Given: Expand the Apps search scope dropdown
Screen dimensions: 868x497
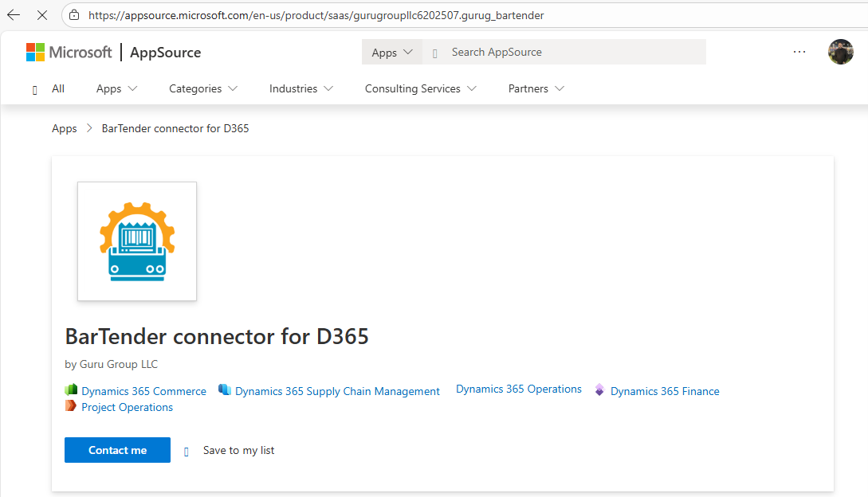Looking at the screenshot, I should tap(392, 53).
